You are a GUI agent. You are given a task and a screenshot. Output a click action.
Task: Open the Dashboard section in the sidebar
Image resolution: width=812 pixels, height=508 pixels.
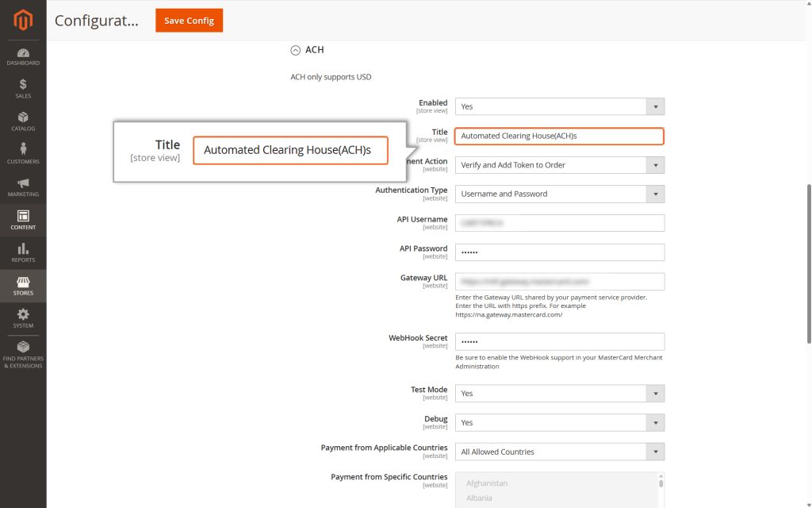tap(22, 56)
